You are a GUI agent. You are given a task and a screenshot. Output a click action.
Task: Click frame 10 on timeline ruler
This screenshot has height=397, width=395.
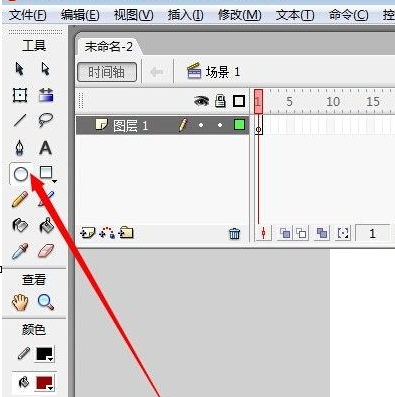[333, 101]
